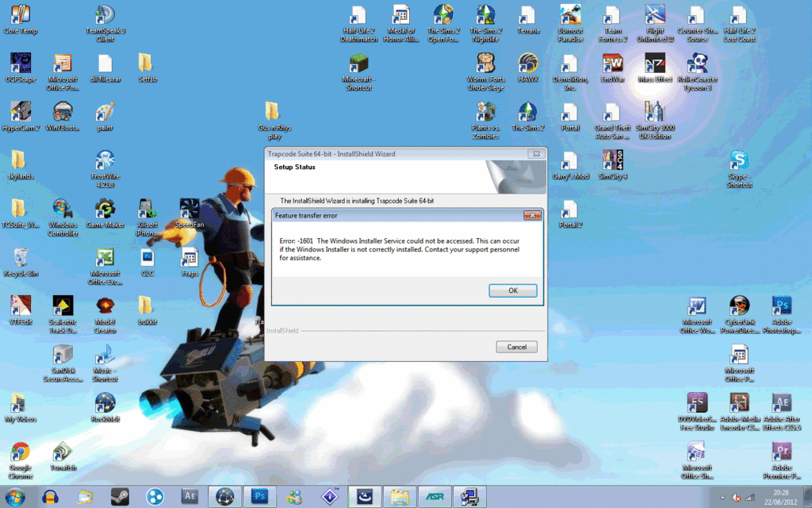This screenshot has height=508, width=812.
Task: Click the muted volume tray icon
Action: click(x=737, y=498)
